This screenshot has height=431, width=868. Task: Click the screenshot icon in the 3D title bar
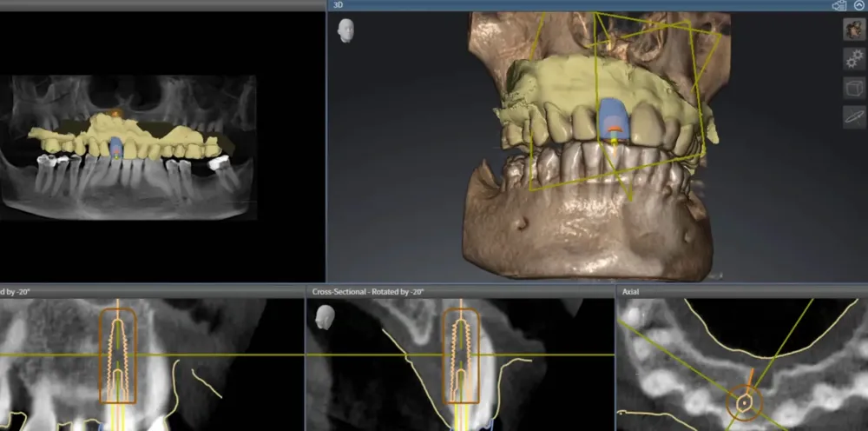tap(839, 5)
